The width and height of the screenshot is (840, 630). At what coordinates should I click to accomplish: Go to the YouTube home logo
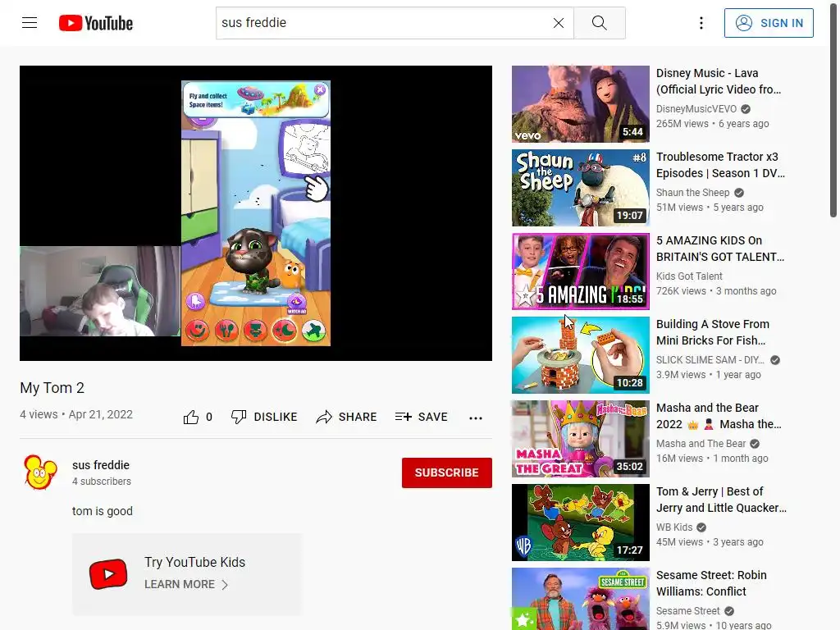96,23
